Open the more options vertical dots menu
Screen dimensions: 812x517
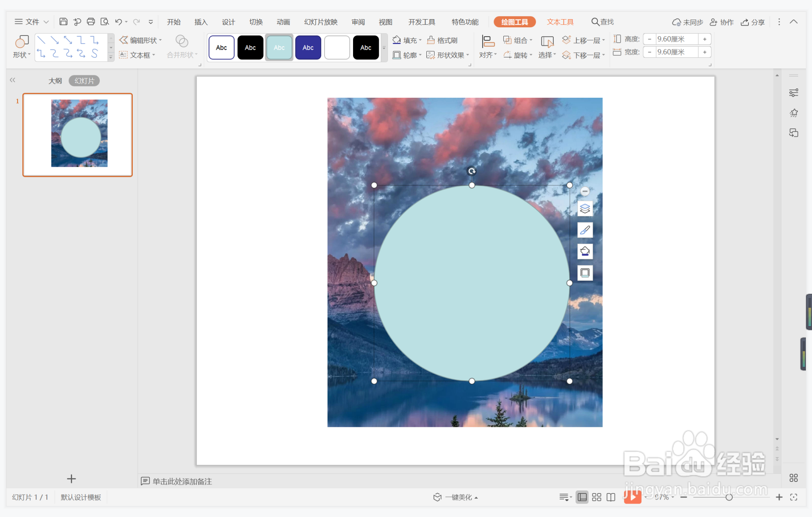click(779, 22)
